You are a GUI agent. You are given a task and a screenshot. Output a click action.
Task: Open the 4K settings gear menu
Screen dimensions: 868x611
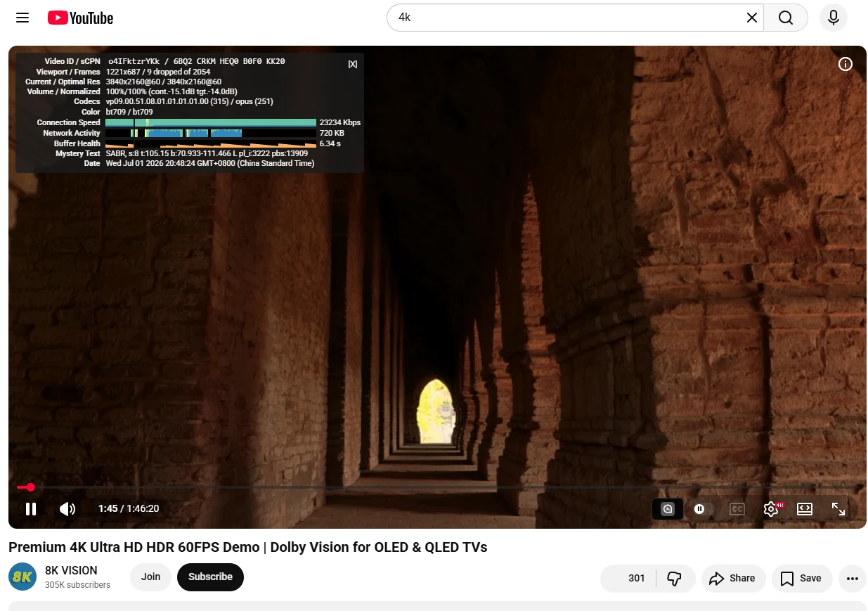pyautogui.click(x=772, y=508)
